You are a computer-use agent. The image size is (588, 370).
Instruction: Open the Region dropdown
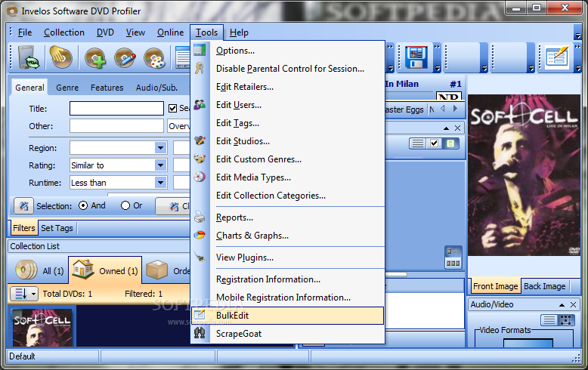pos(160,148)
